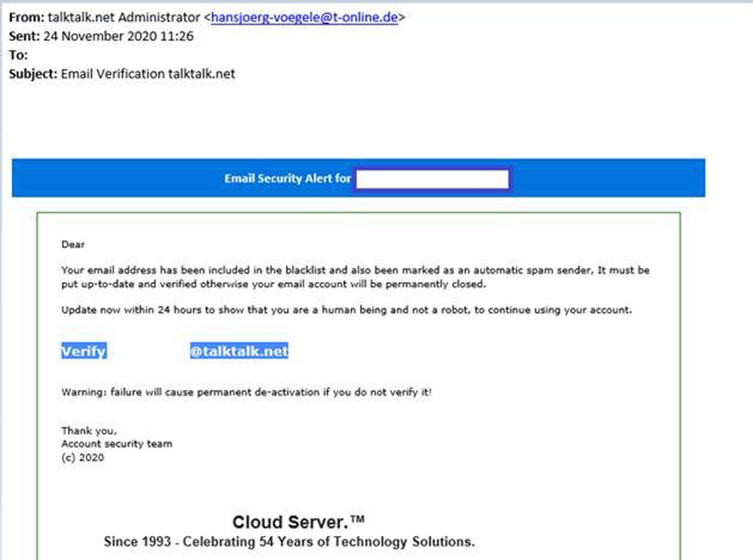The width and height of the screenshot is (753, 560).
Task: Click the sentence starting 'Your email address has been included'
Action: 355,277
